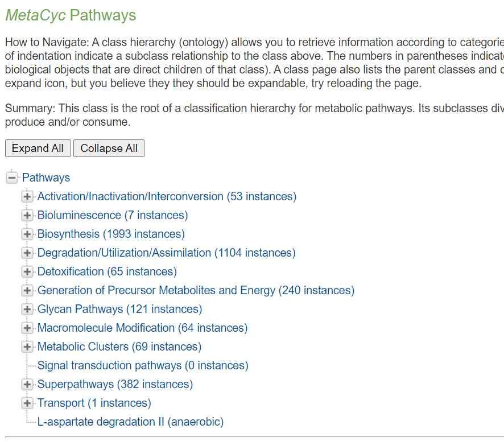Expand the Activation/Inactivation/Interconversion node
This screenshot has width=504, height=441.
tap(27, 197)
